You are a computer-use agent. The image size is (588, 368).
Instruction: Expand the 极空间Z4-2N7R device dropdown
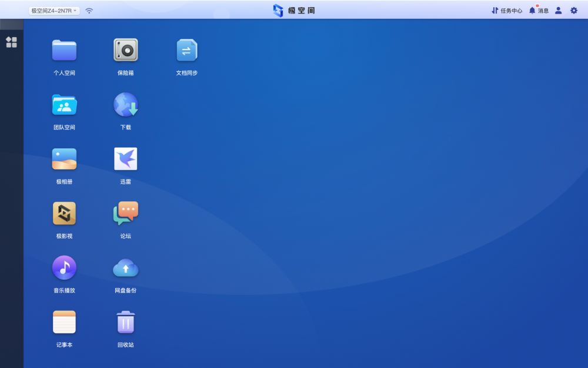click(x=54, y=11)
